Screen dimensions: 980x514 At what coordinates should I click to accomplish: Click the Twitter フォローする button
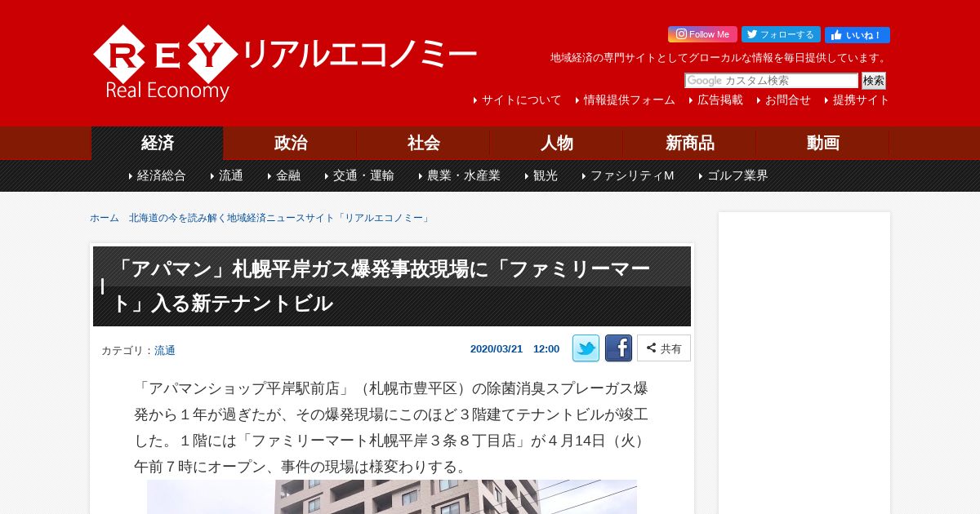781,34
